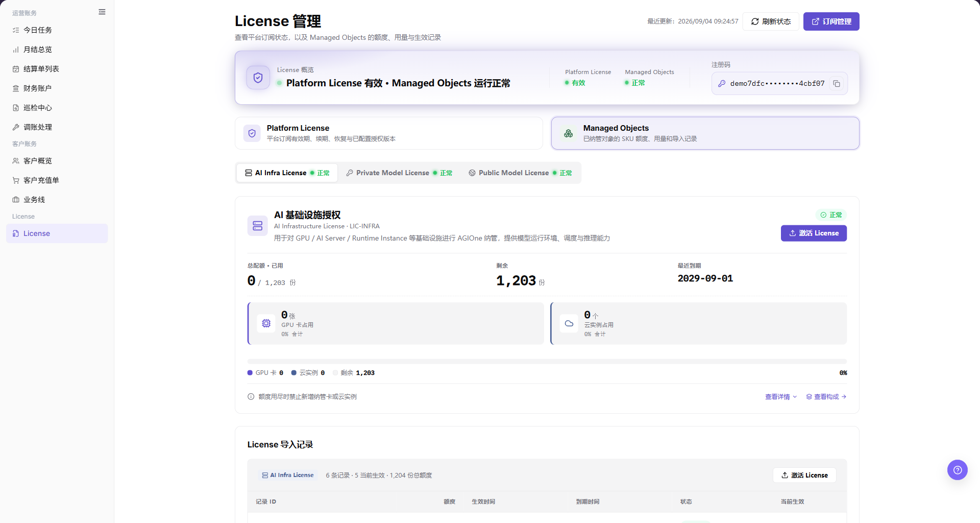Image resolution: width=980 pixels, height=523 pixels.
Task: Open 订阅管理 external link button
Action: [831, 21]
